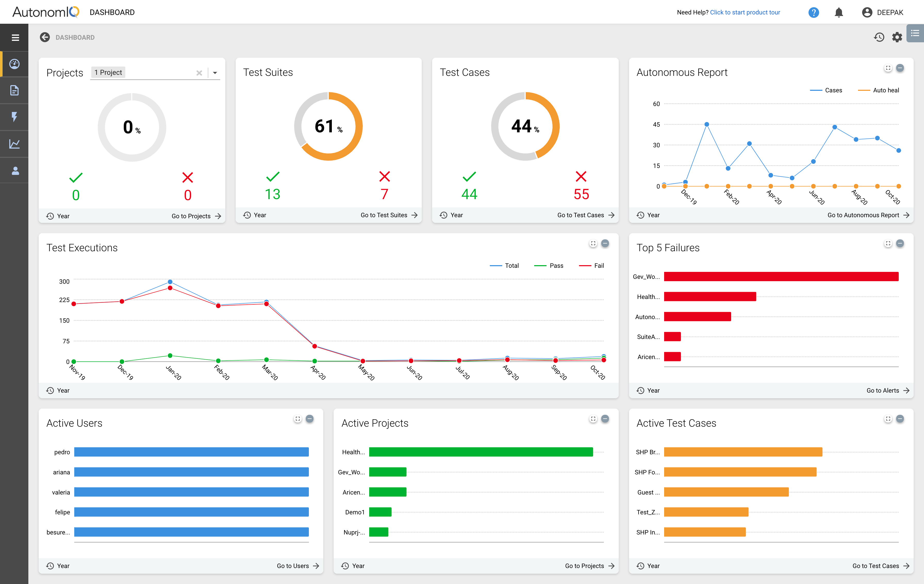Click start product tour link
Screen dimensions: 924x584
[745, 12]
